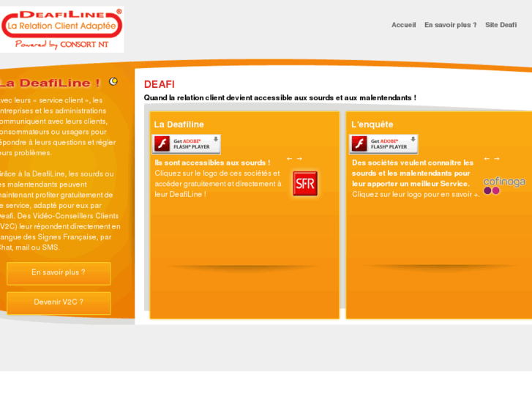Click the red DEAFI heading
This screenshot has height=399, width=532.
click(159, 84)
